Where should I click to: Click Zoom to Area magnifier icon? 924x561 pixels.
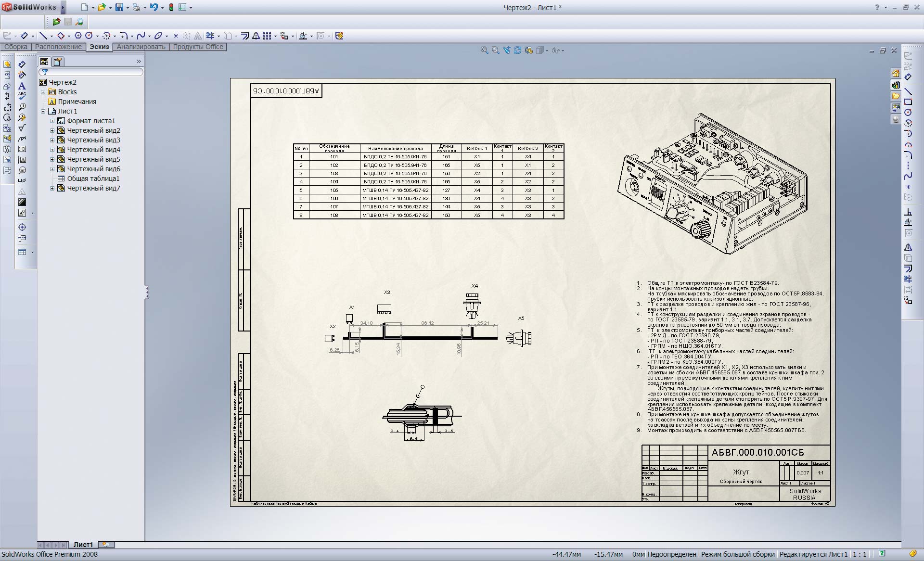point(495,50)
